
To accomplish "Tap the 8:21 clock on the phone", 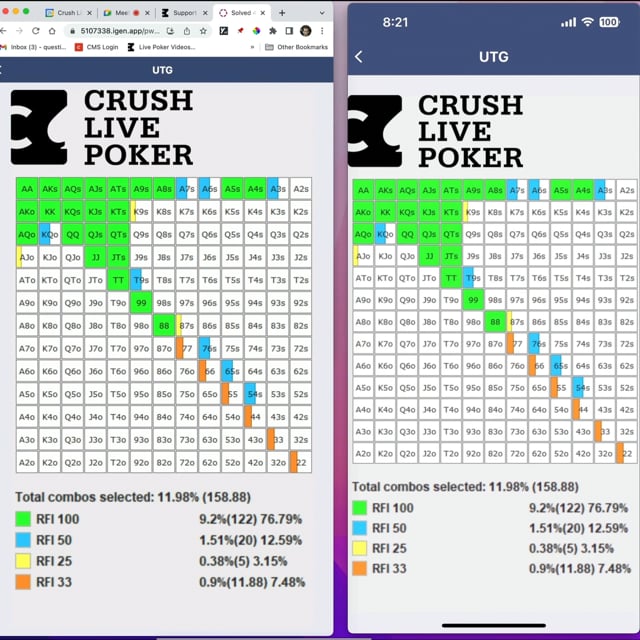I will [x=395, y=22].
